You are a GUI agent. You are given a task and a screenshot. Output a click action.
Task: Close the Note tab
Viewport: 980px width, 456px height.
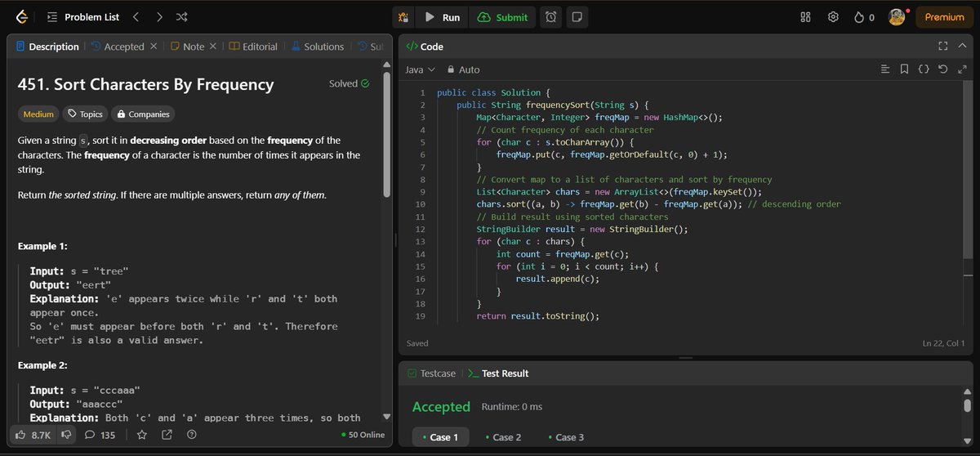point(213,47)
